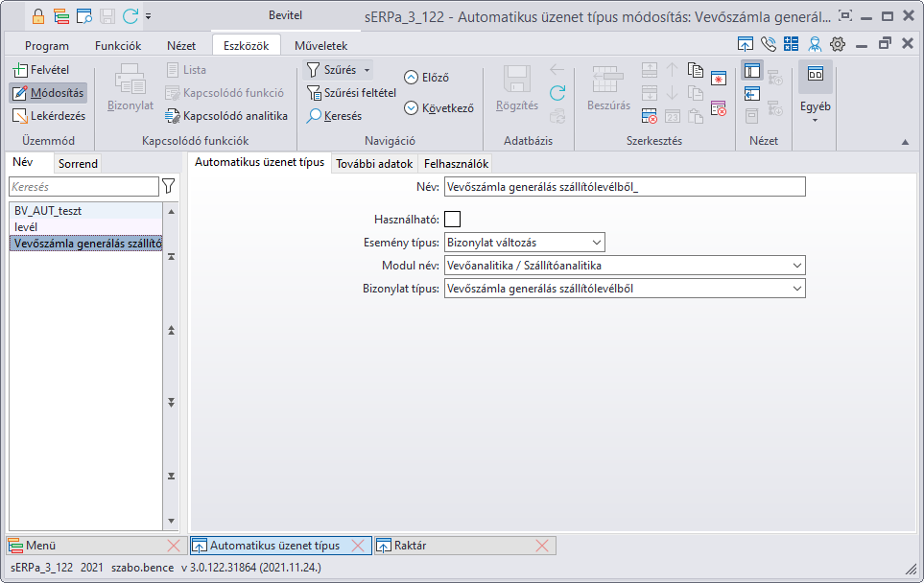Click the Egyéb windows icon
924x583 pixels.
[816, 75]
